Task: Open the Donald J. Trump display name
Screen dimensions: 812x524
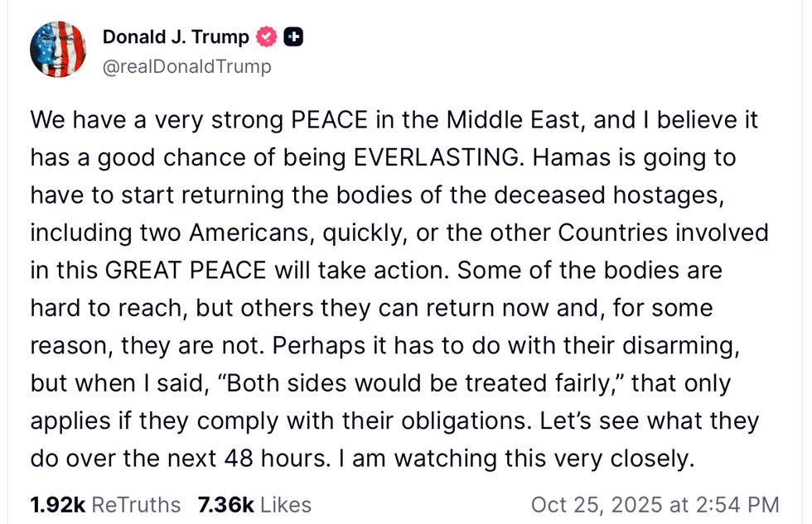Action: click(175, 37)
